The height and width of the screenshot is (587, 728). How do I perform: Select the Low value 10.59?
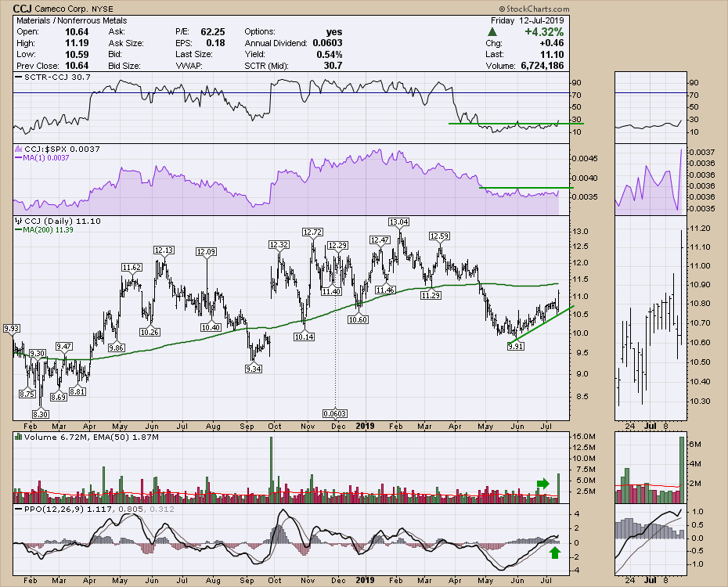(77, 54)
